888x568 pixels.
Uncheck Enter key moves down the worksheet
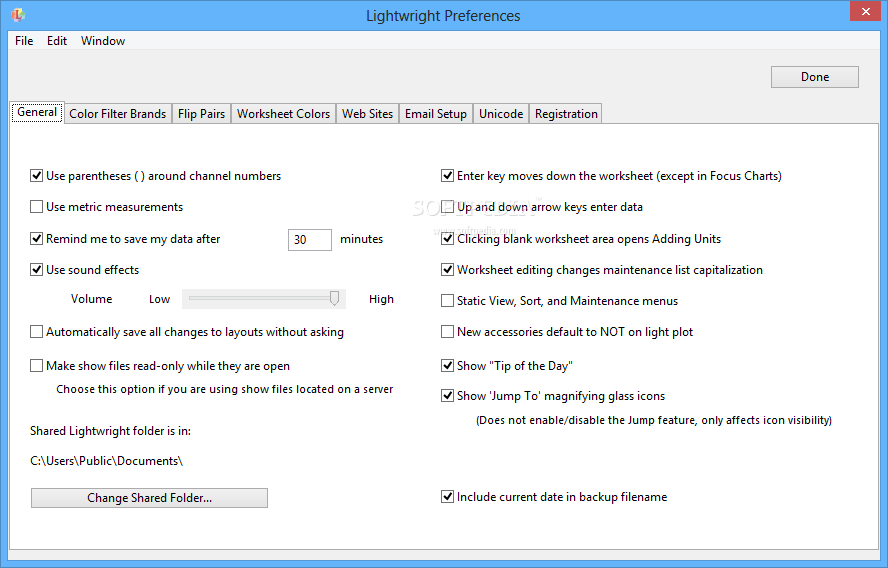[x=447, y=176]
